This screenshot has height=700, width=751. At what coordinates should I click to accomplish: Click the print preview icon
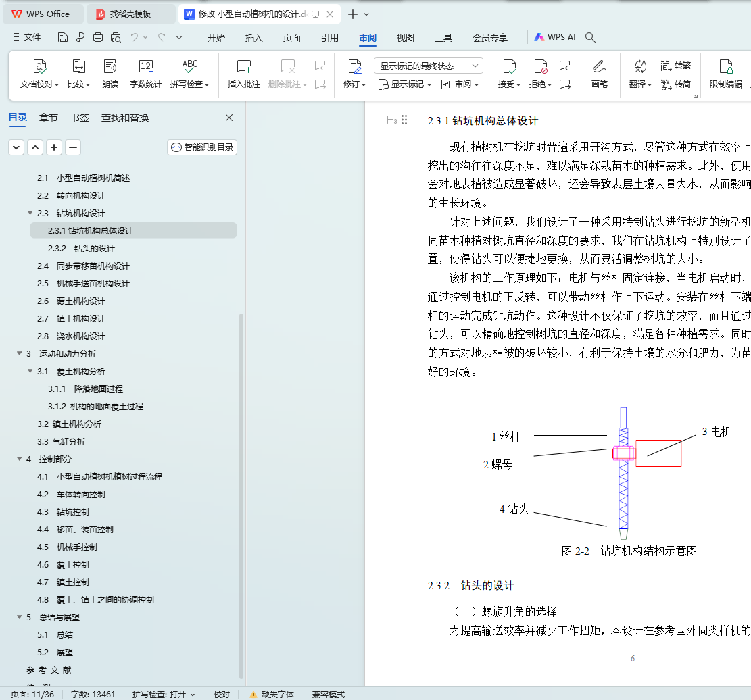click(x=116, y=37)
